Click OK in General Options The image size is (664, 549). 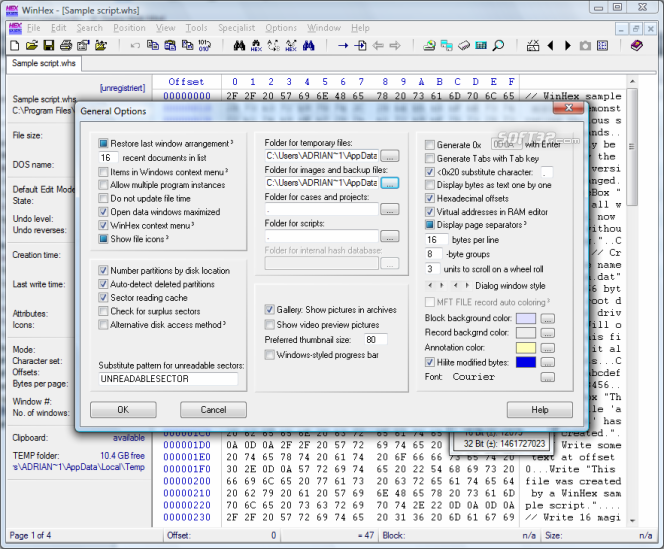tap(123, 410)
